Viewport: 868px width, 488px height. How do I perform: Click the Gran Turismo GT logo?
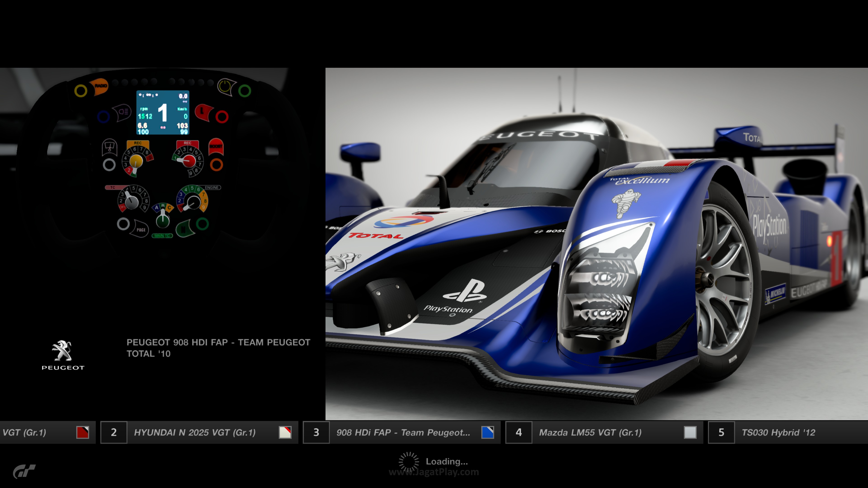[x=24, y=471]
